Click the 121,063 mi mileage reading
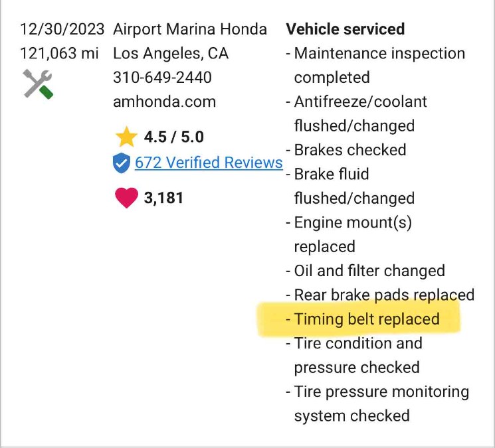Screen dimensions: 495x448 pyautogui.click(x=59, y=53)
